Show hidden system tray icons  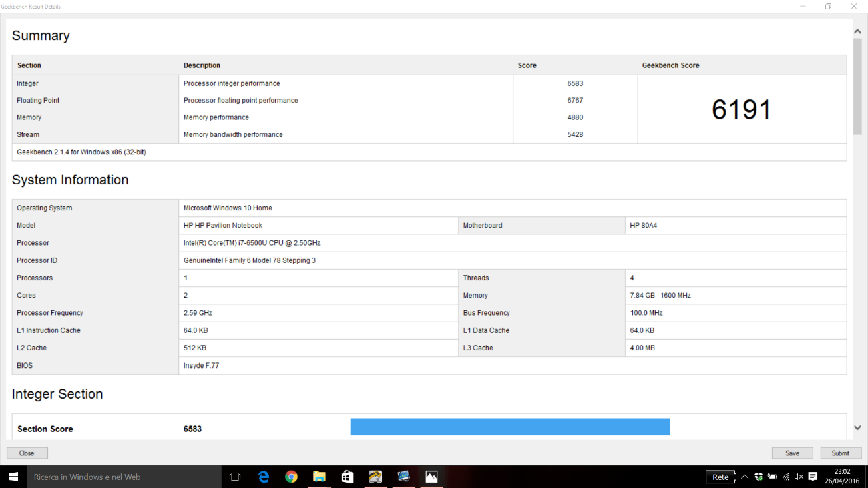(x=745, y=477)
